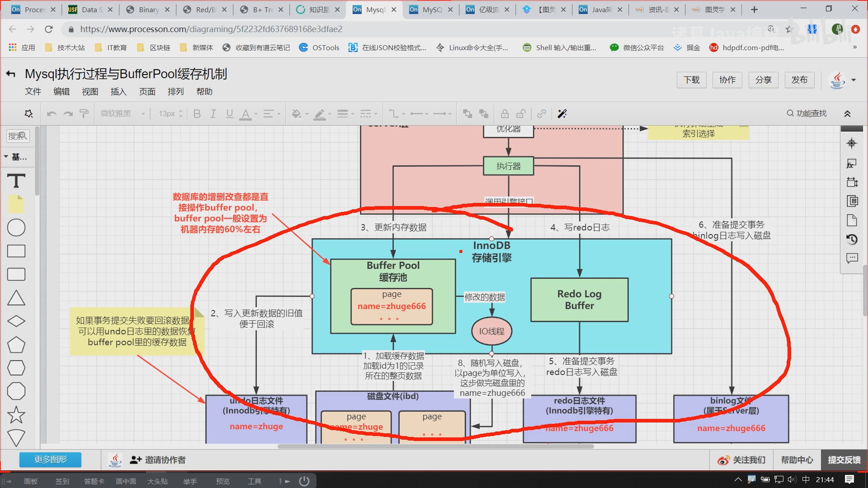Image resolution: width=868 pixels, height=488 pixels.
Task: Click the insert link icon
Action: [x=542, y=114]
